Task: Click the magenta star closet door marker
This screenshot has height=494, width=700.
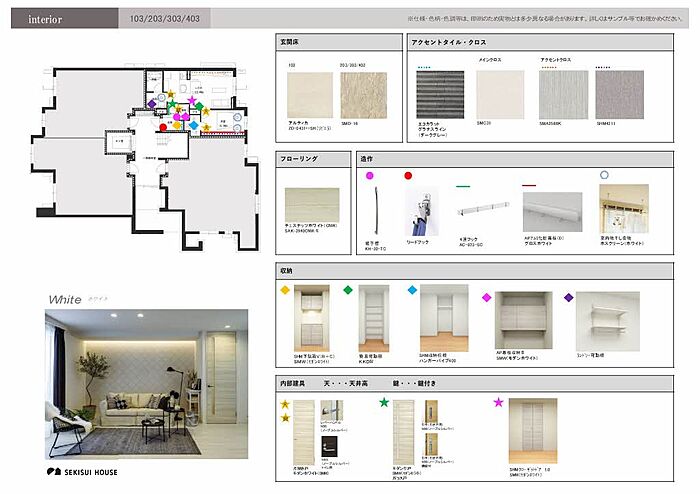Action: pos(497,402)
